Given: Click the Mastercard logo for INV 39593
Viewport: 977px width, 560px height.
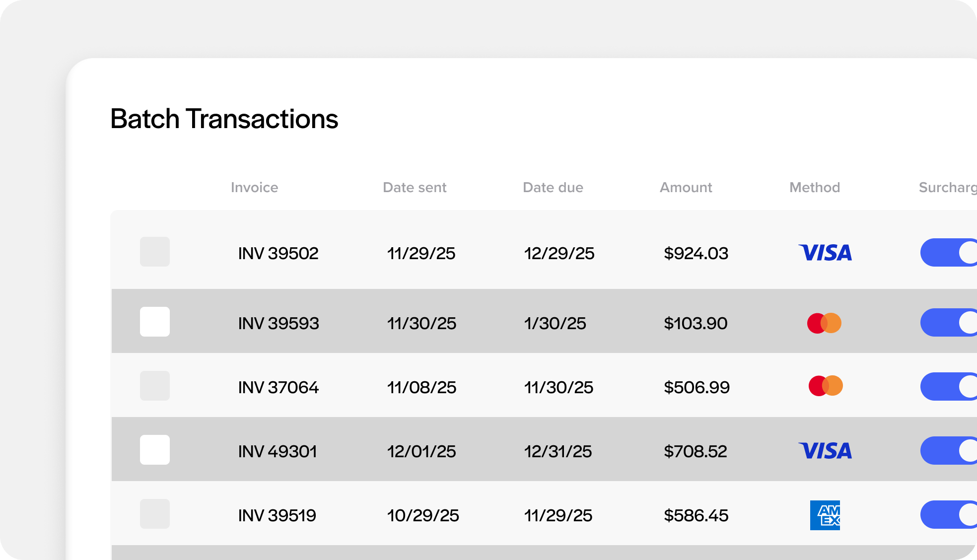Looking at the screenshot, I should 824,323.
